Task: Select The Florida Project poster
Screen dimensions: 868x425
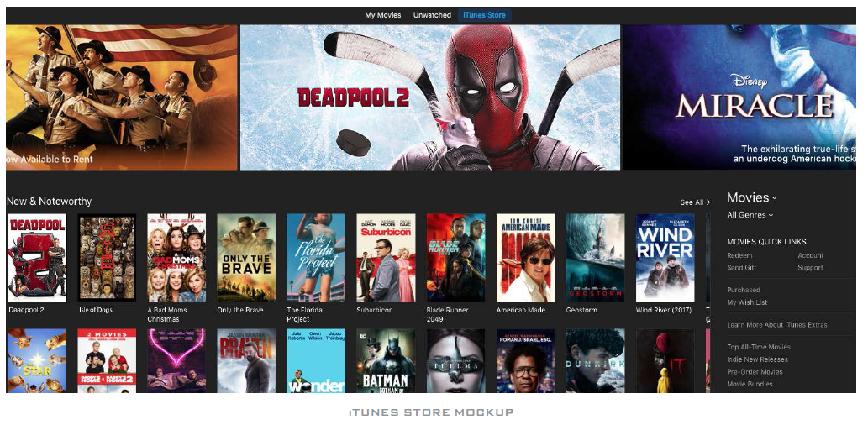Action: coord(316,258)
